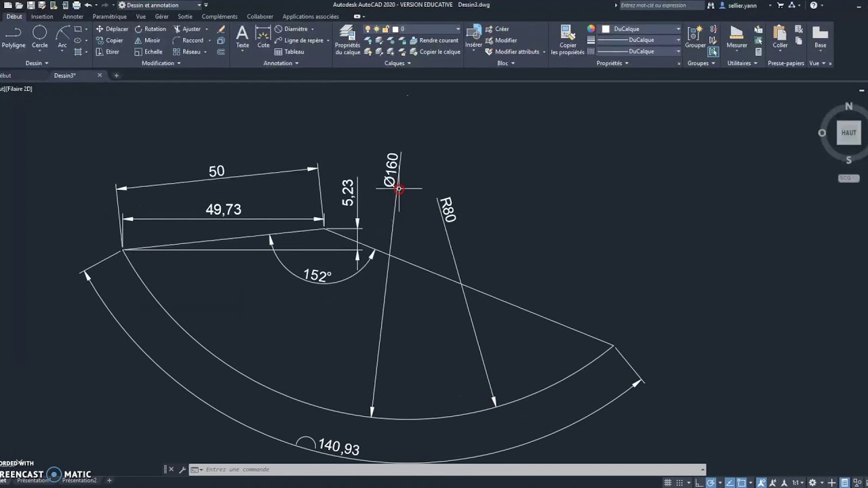Screen dimensions: 868x488
Task: Activate the Copier tool in Modification
Action: coord(109,41)
